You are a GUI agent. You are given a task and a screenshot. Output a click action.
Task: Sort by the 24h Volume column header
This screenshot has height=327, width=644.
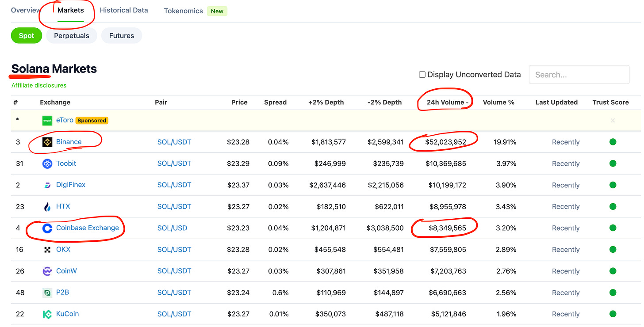(445, 102)
